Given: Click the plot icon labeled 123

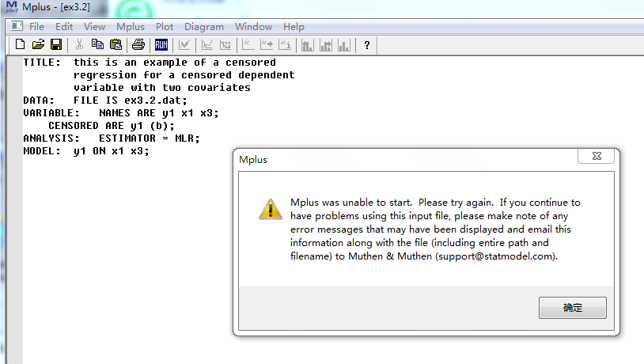Looking at the screenshot, I should [225, 44].
